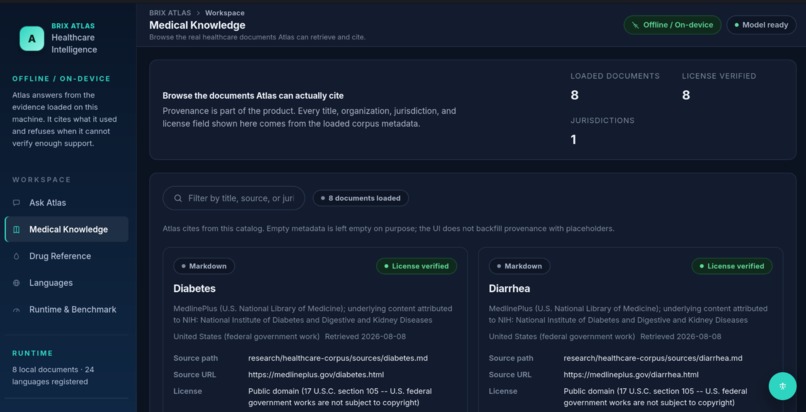Click the Diarrhea document title
Viewport: 806px width, 412px height.
click(x=509, y=288)
